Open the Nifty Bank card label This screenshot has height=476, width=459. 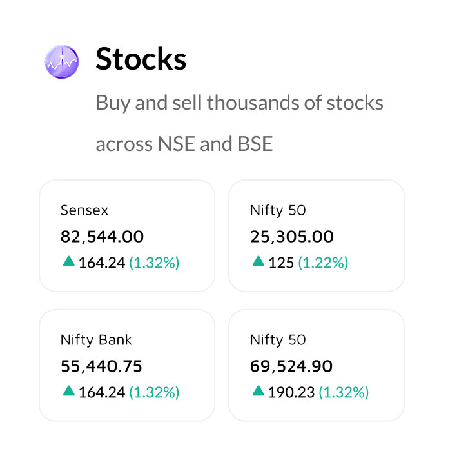pos(96,340)
